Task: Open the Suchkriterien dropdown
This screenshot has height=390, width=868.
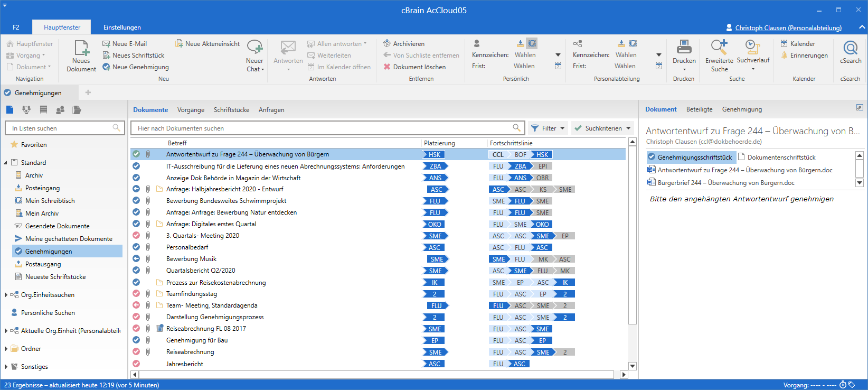Action: coord(603,128)
